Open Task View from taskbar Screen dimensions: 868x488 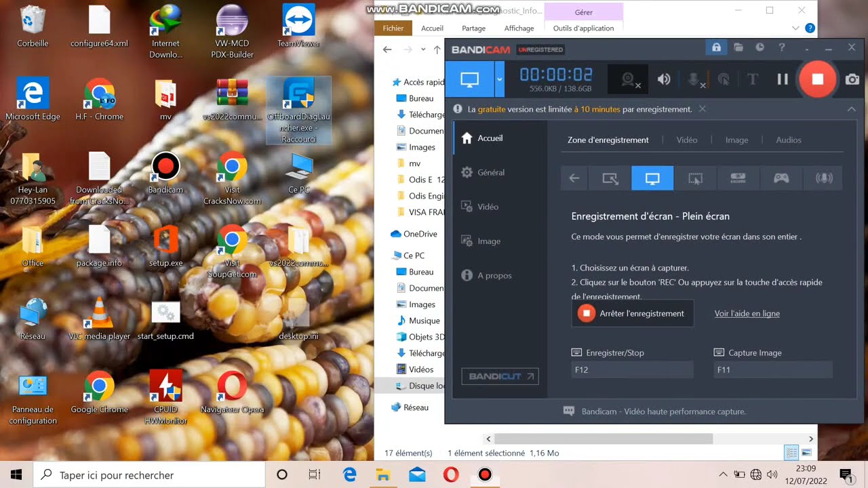click(315, 475)
